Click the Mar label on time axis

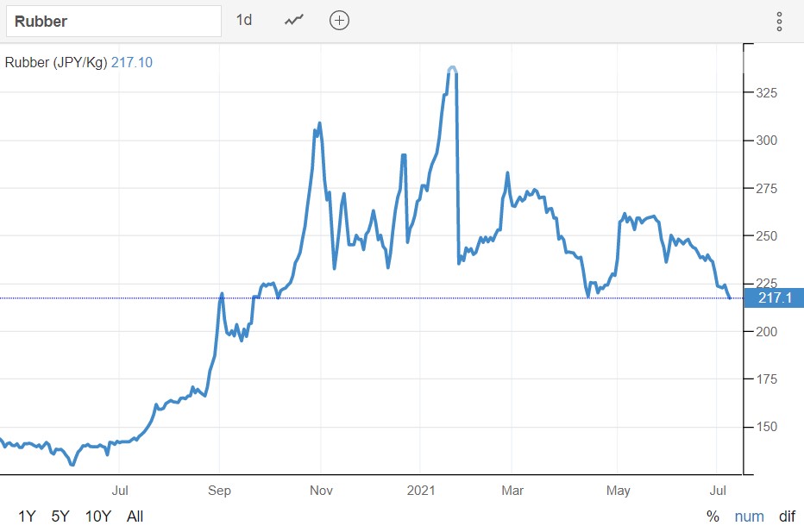(x=512, y=491)
